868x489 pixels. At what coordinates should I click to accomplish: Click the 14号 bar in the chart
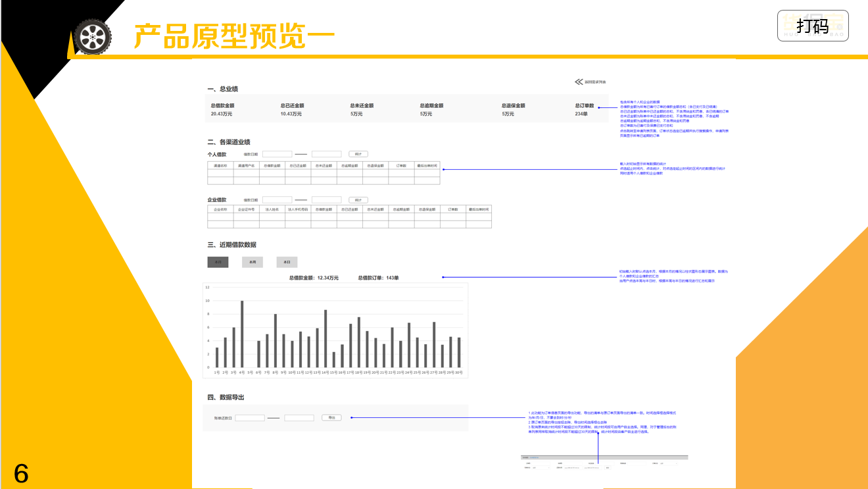(325, 339)
